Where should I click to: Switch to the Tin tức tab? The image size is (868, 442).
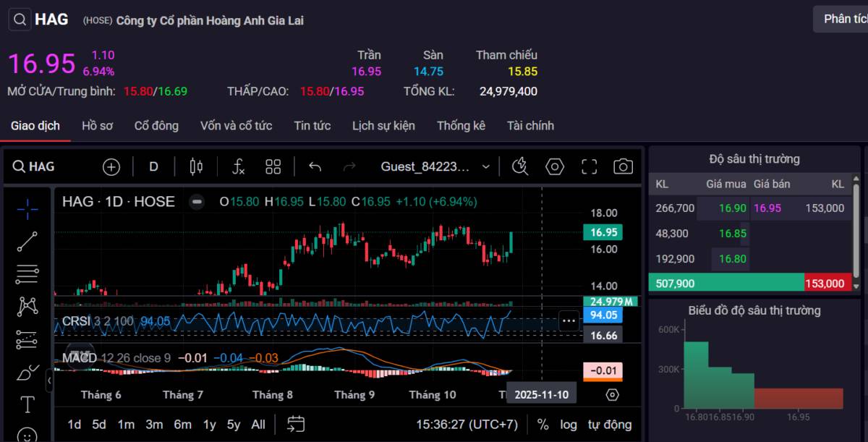click(x=312, y=126)
